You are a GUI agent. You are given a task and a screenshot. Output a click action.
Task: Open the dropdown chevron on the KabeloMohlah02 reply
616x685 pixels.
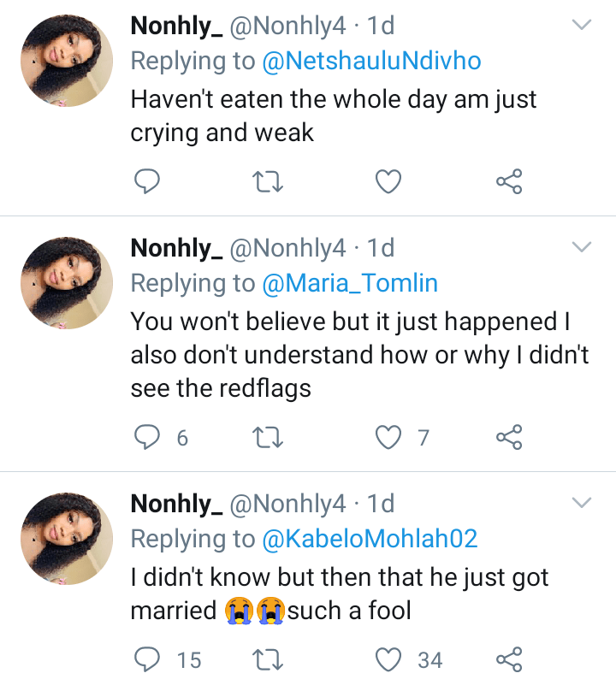coord(582,504)
